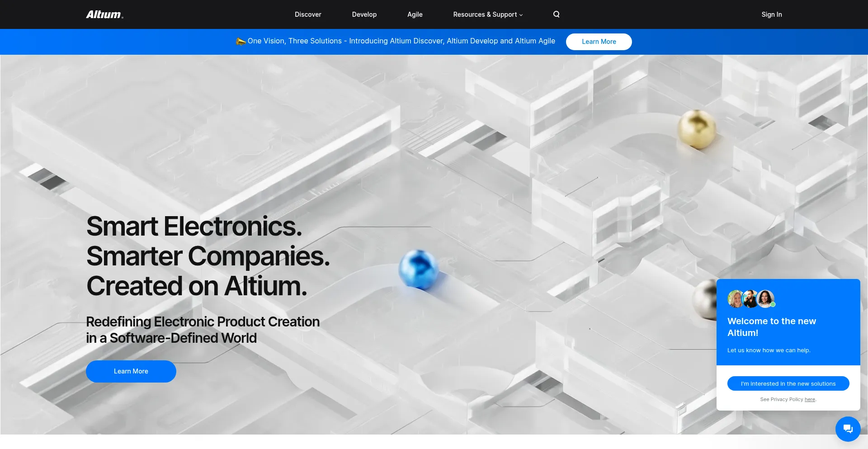The image size is (868, 449).
Task: Select the bearded man's avatar in chat widget
Action: coord(750,299)
